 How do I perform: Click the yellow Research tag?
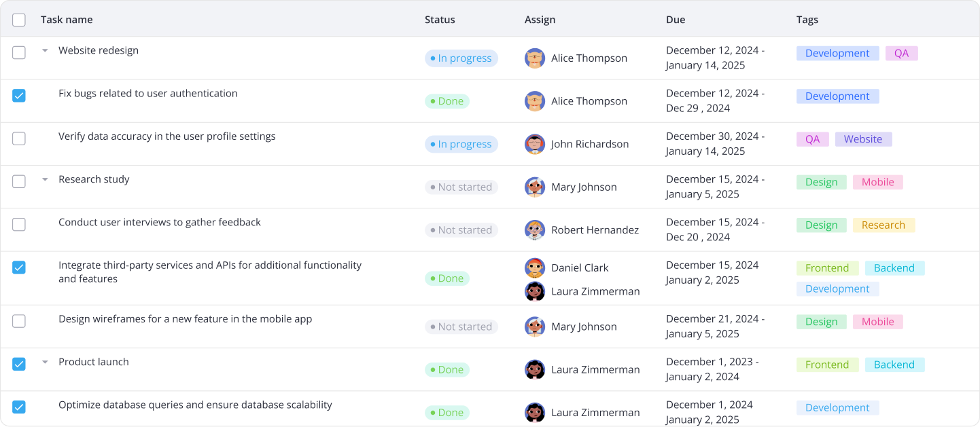coord(883,225)
